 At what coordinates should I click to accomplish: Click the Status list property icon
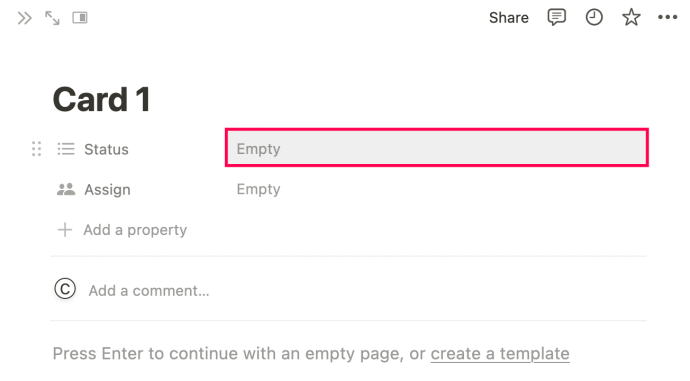pyautogui.click(x=66, y=149)
